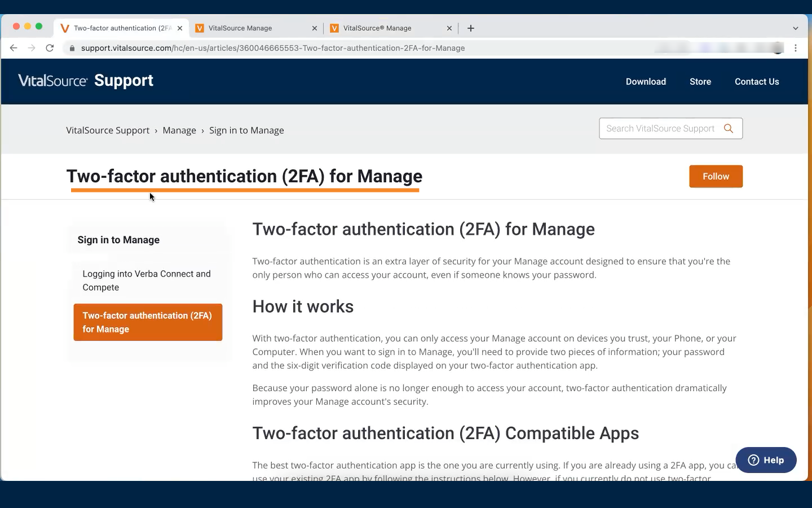
Task: Open Logging into Verba Connect and Compete
Action: 147,281
